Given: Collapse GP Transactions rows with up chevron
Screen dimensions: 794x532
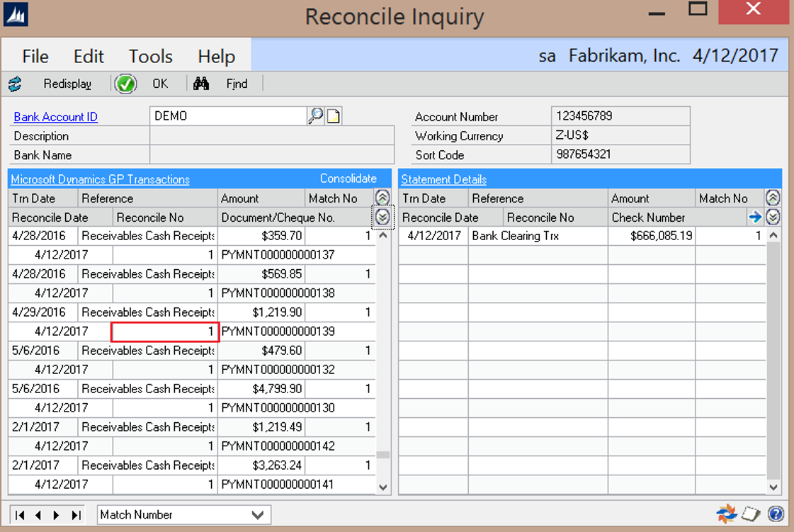Looking at the screenshot, I should click(382, 198).
